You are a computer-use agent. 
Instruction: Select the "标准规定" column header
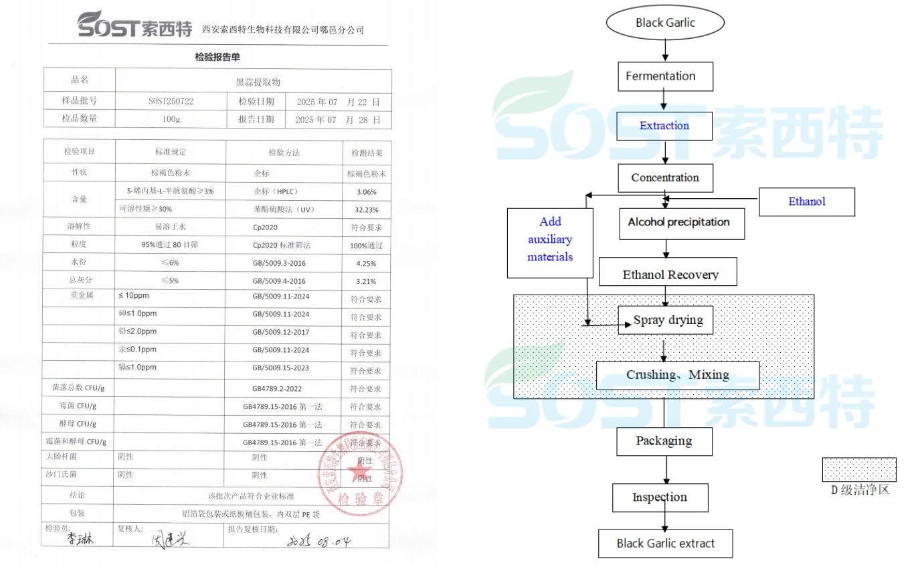coord(171,152)
